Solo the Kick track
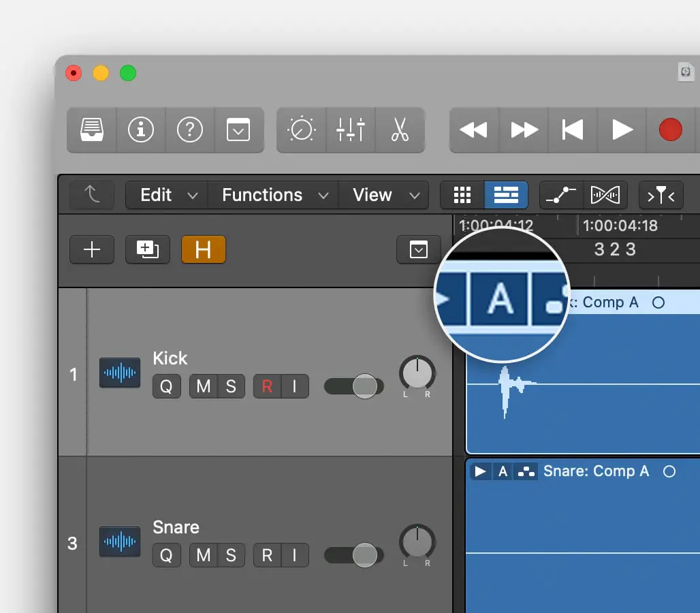Image resolution: width=700 pixels, height=613 pixels. coord(232,386)
